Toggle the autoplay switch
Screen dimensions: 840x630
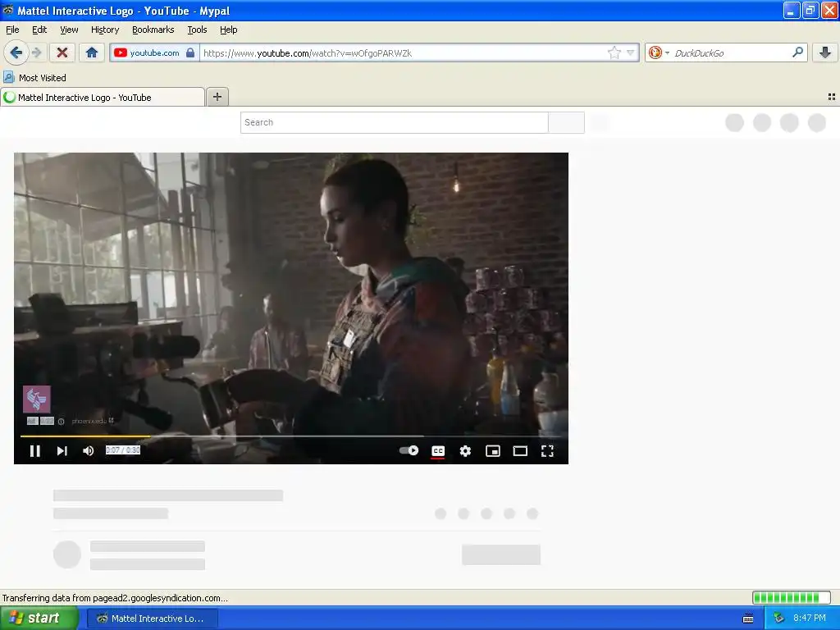point(409,450)
